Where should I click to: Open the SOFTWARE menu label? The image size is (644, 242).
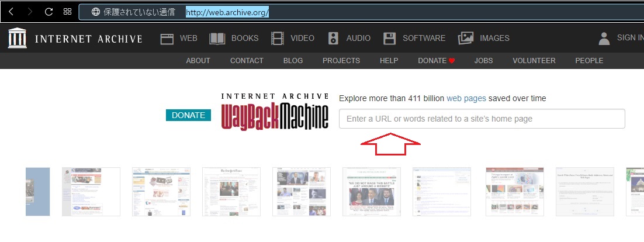pos(424,38)
